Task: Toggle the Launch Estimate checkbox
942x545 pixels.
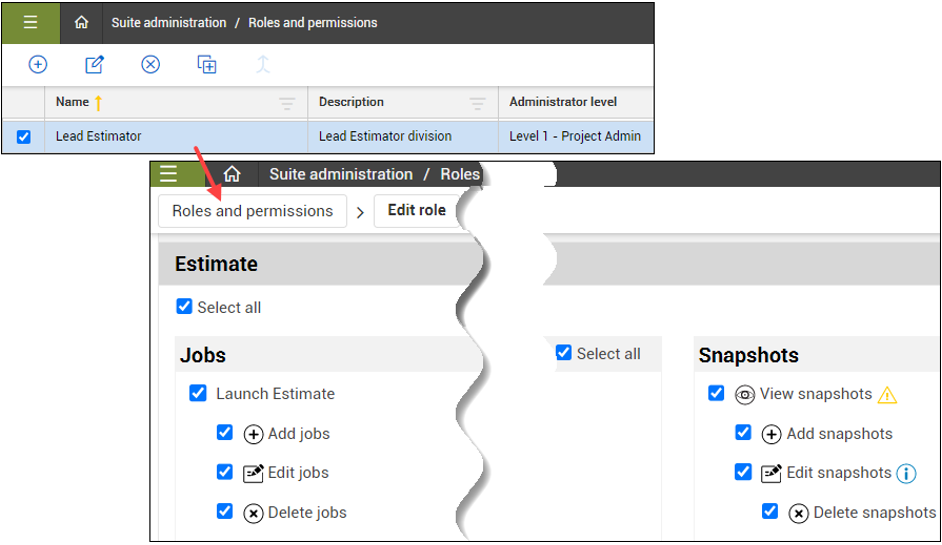Action: (198, 393)
